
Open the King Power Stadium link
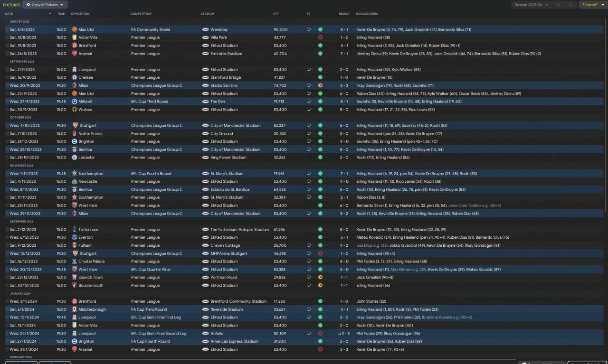pos(228,158)
